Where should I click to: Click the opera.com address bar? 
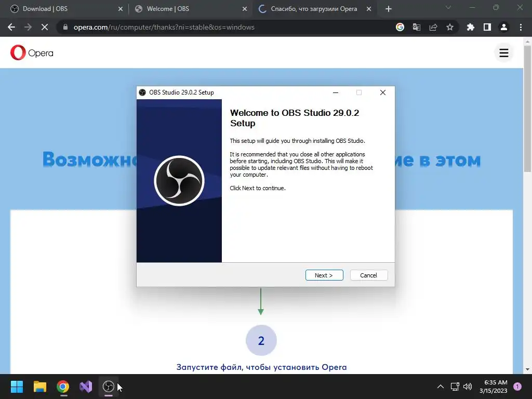coord(224,27)
